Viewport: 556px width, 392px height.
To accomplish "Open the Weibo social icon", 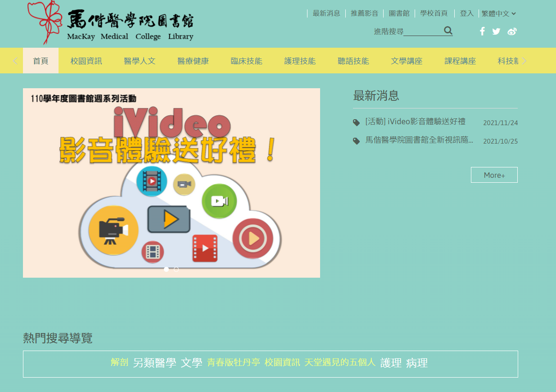I will (x=512, y=31).
